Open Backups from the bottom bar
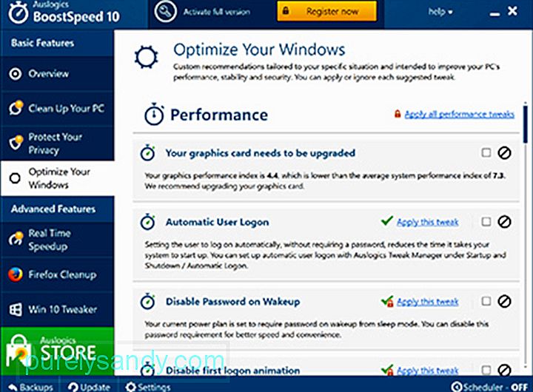The height and width of the screenshot is (392, 533). coord(30,387)
